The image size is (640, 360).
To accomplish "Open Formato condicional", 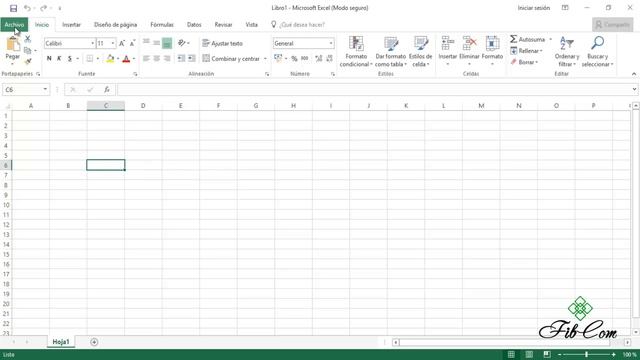I will click(x=356, y=52).
